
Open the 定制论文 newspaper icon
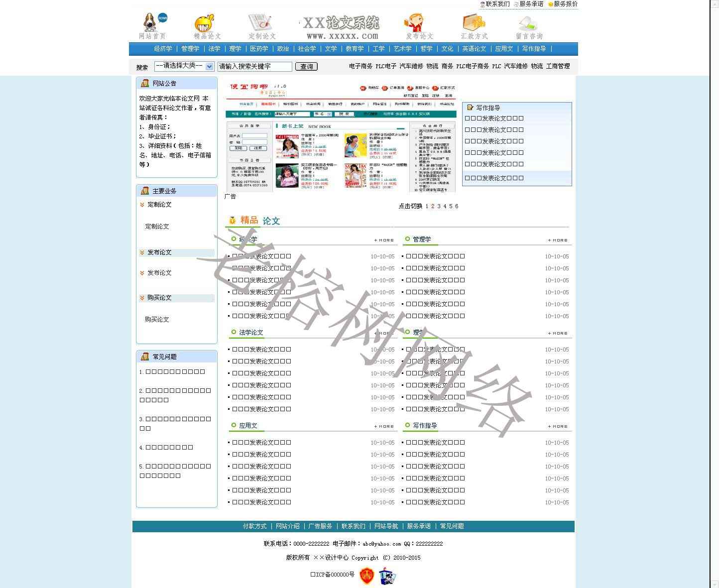click(261, 23)
